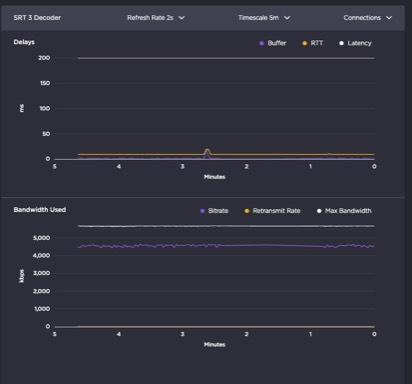Open the Refresh Rate 2s dropdown
This screenshot has width=412, height=384.
click(156, 18)
